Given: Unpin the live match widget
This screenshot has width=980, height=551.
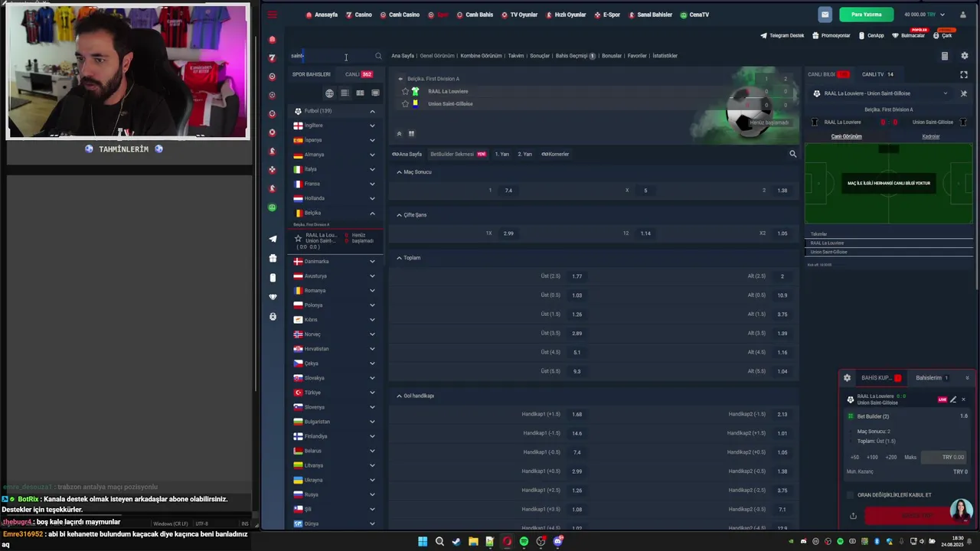Looking at the screenshot, I should [963, 93].
